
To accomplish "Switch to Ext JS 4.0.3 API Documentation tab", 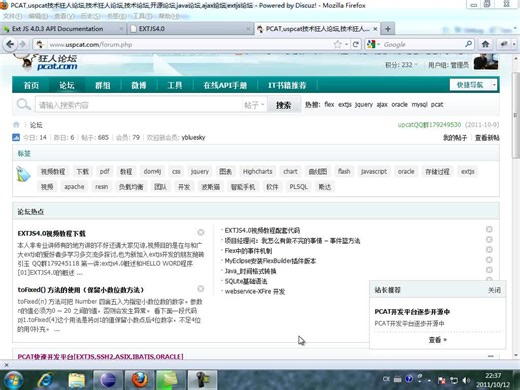I will click(x=63, y=29).
